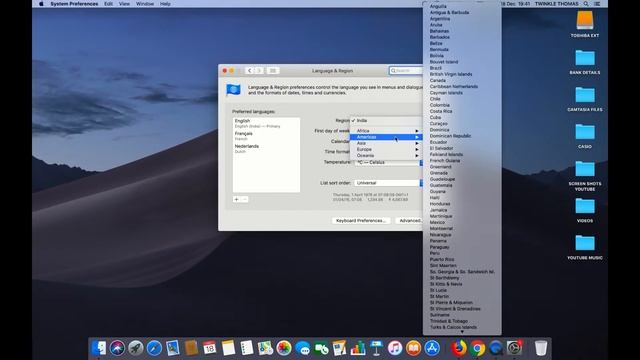Show all preferences grid button

pyautogui.click(x=273, y=71)
